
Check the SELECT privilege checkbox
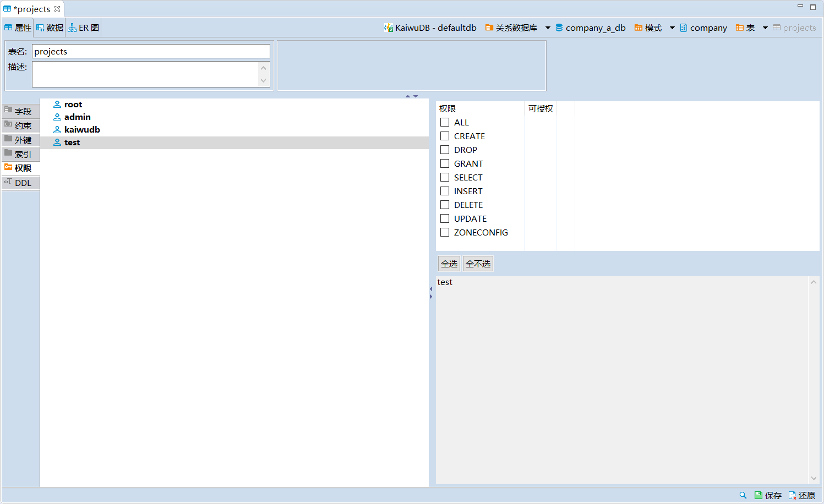coord(445,177)
